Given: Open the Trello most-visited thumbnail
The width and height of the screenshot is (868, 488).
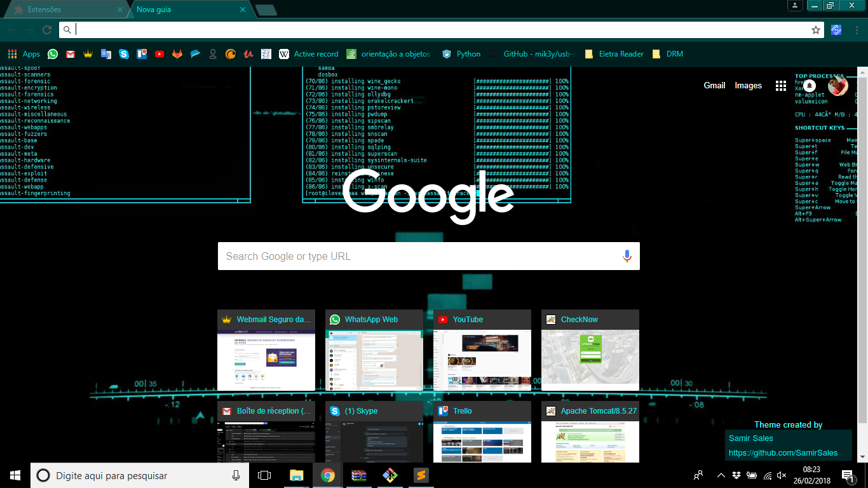Looking at the screenshot, I should 482,431.
